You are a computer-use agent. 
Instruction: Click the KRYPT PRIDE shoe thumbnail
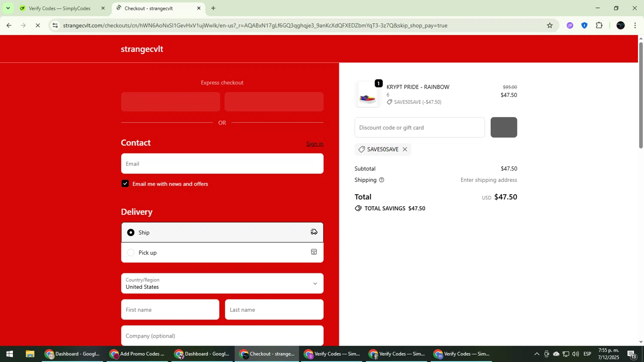point(368,94)
